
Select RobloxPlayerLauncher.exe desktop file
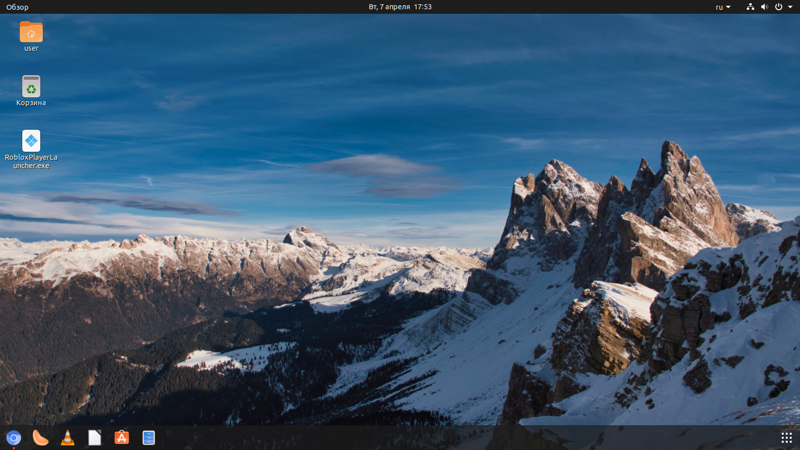tap(31, 141)
